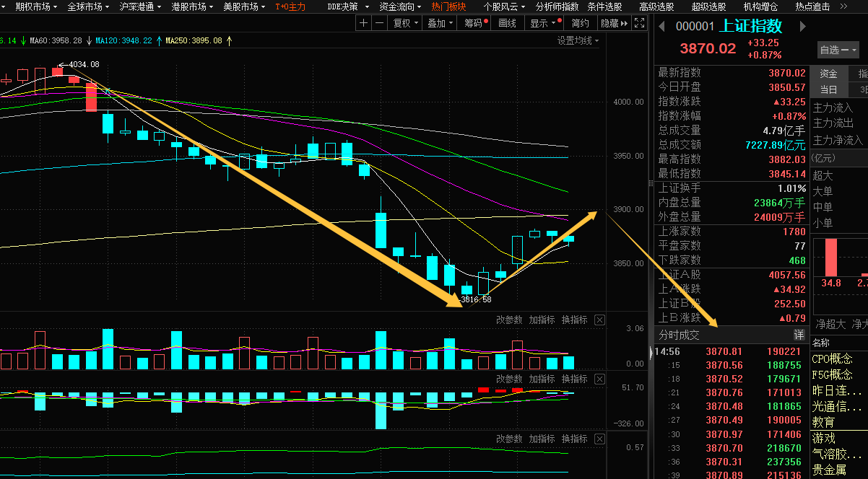This screenshot has width=868, height=479.
Task: Switch to the 当日 tab
Action: coord(828,89)
